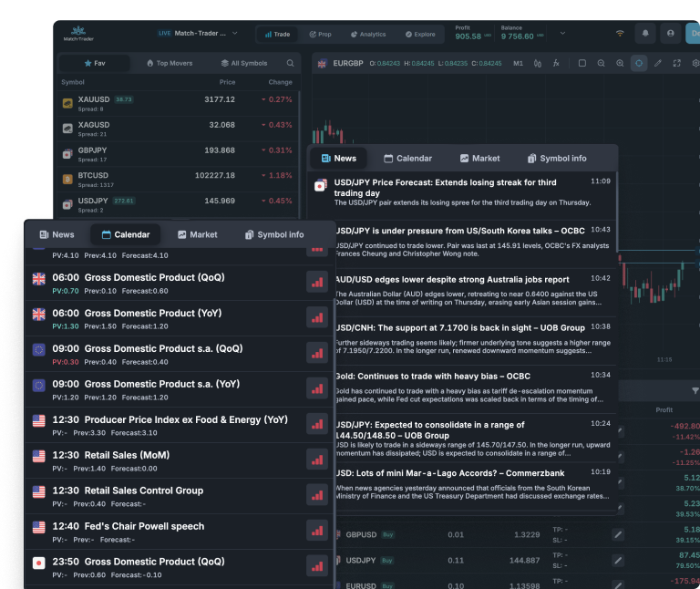Open the user profile icon
Image resolution: width=700 pixels, height=589 pixels.
672,34
